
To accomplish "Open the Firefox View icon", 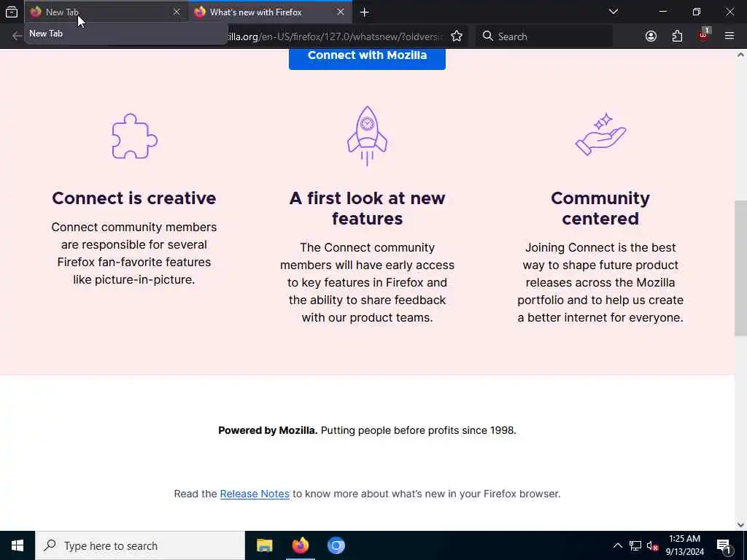I will point(12,12).
